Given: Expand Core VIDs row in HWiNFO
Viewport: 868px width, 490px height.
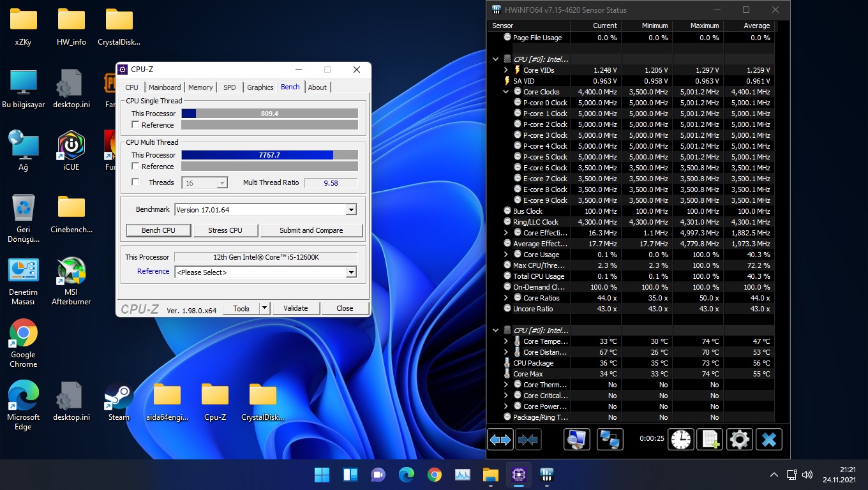Looking at the screenshot, I should [506, 70].
